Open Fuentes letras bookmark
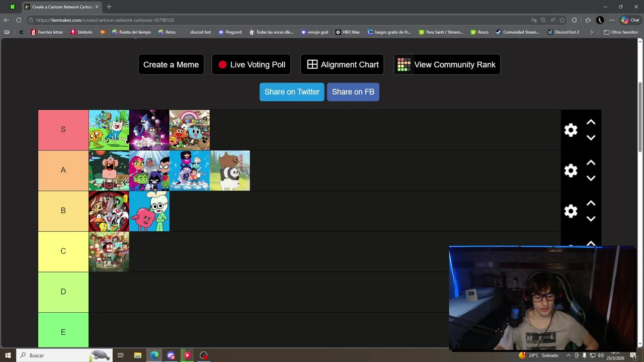The height and width of the screenshot is (362, 644). coord(47,32)
